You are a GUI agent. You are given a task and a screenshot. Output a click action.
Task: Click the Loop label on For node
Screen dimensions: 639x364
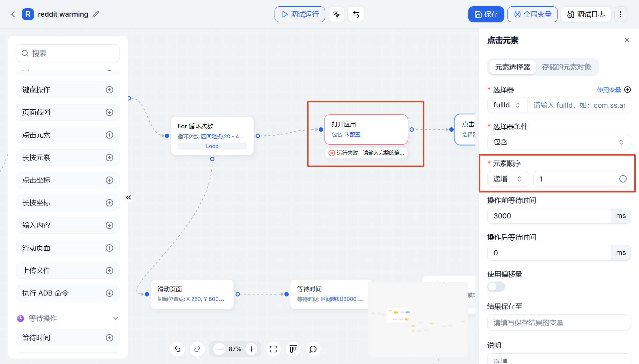212,146
